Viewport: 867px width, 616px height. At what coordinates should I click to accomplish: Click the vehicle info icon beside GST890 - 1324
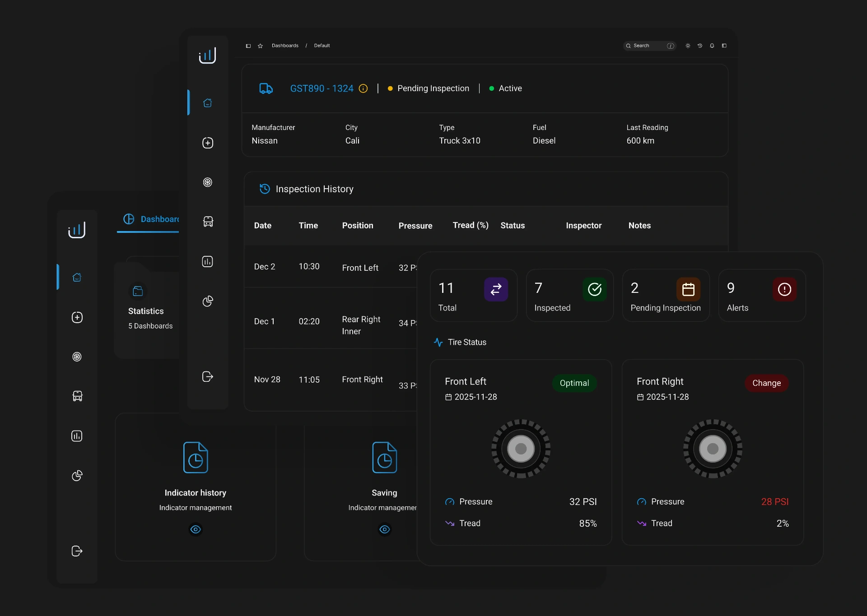pyautogui.click(x=363, y=88)
